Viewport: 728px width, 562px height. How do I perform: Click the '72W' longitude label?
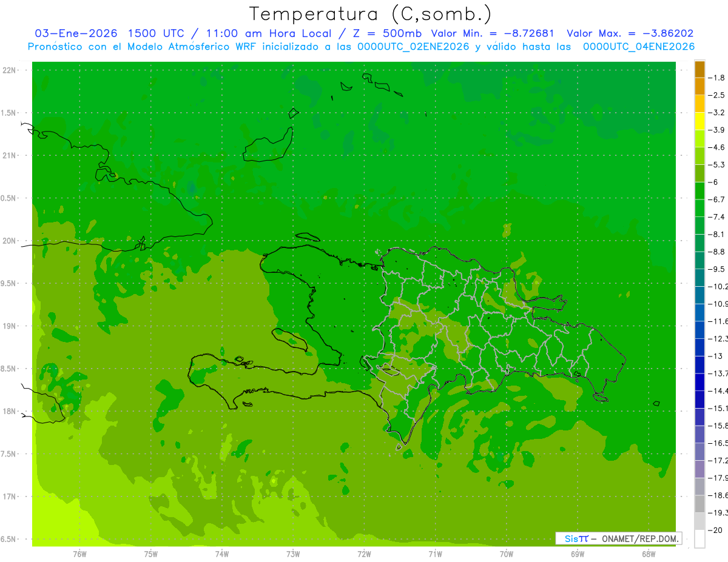[364, 554]
